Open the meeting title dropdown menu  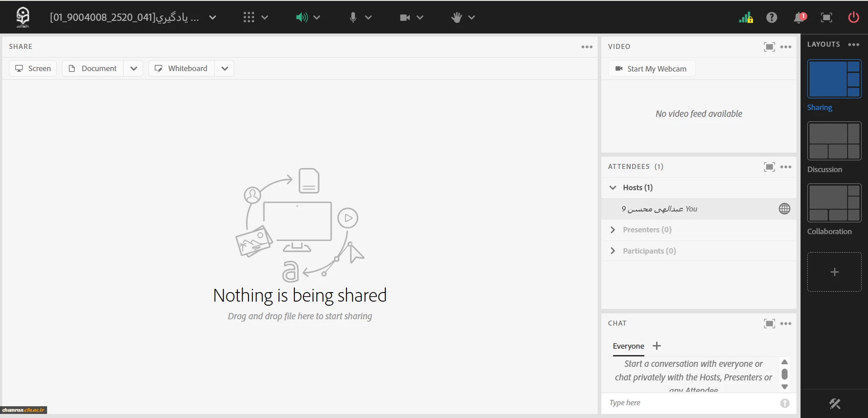(212, 18)
